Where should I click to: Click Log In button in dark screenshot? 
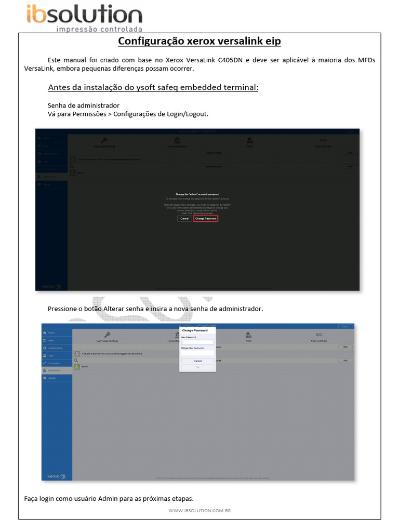(350, 131)
